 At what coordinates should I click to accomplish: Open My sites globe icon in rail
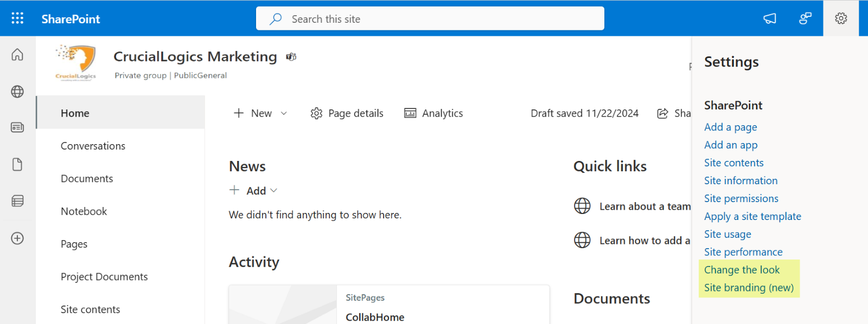[17, 92]
